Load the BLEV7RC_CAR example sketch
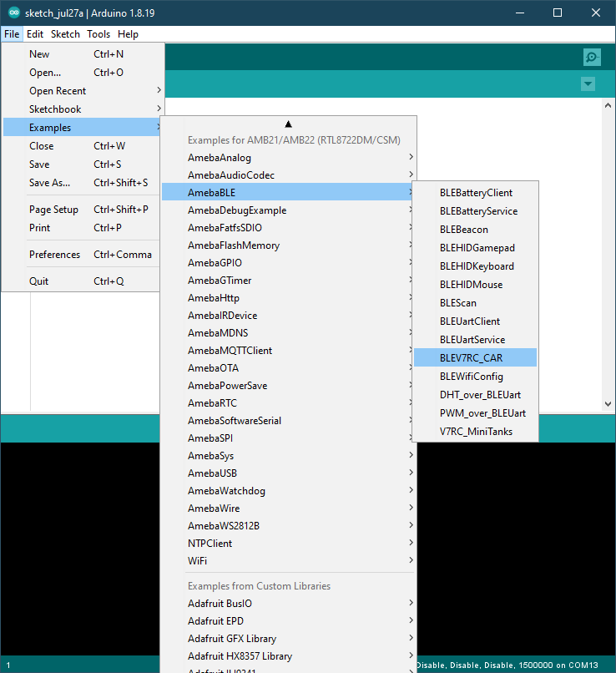 tap(475, 358)
